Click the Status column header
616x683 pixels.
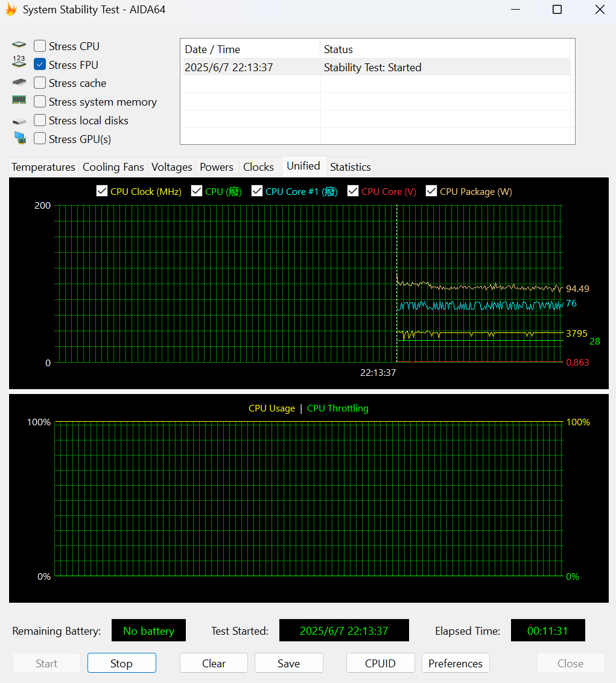coord(445,49)
